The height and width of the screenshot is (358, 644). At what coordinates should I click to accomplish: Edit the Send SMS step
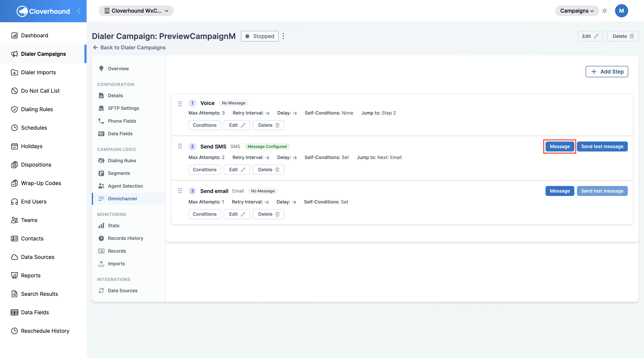[237, 170]
